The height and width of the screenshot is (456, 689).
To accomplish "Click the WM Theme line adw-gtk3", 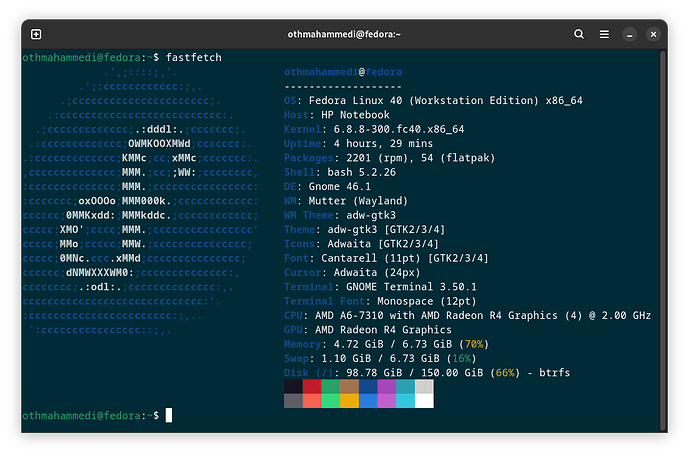I will click(340, 215).
